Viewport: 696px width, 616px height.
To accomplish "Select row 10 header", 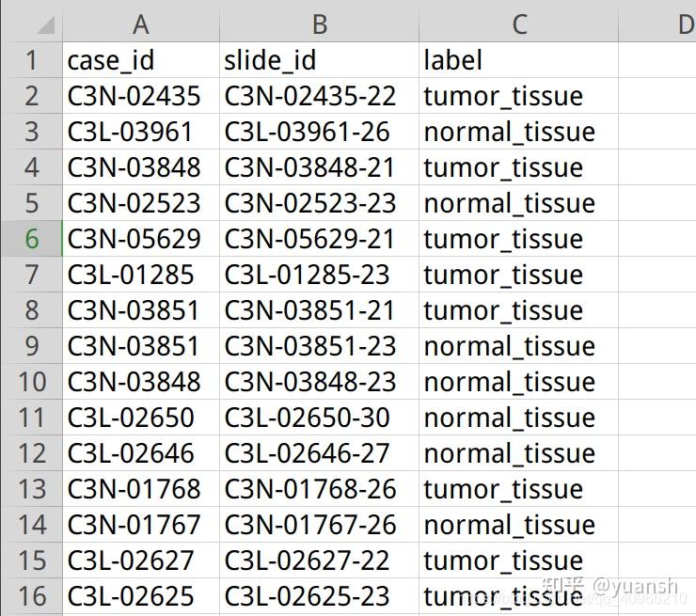I will [31, 382].
